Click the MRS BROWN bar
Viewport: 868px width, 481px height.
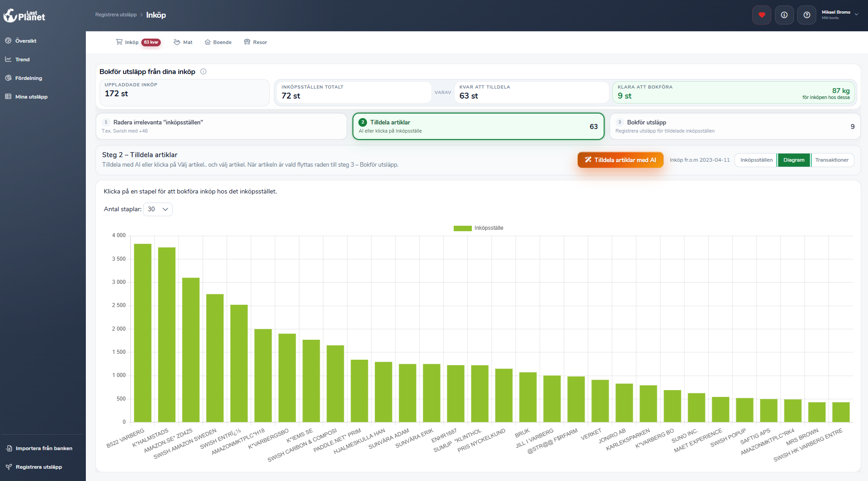pyautogui.click(x=817, y=412)
